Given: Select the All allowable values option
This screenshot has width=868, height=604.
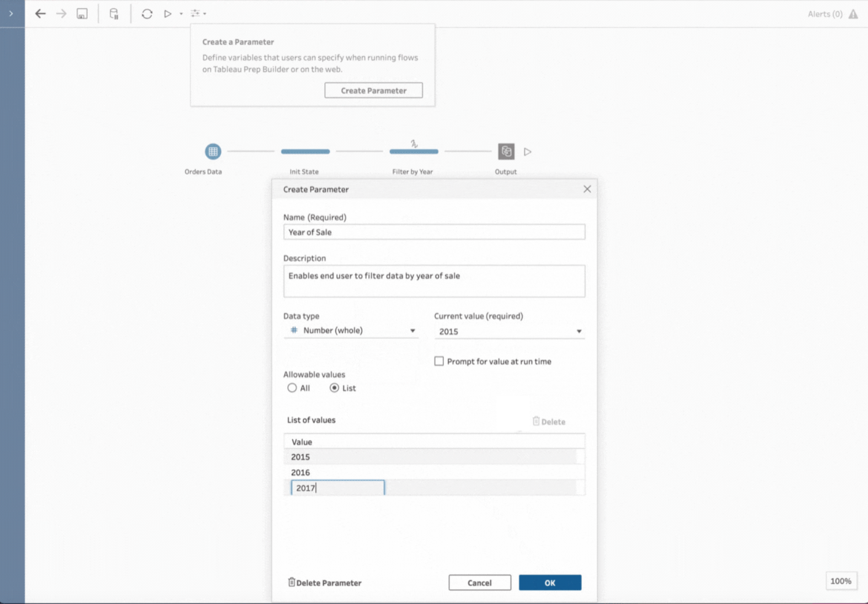Looking at the screenshot, I should click(x=292, y=388).
